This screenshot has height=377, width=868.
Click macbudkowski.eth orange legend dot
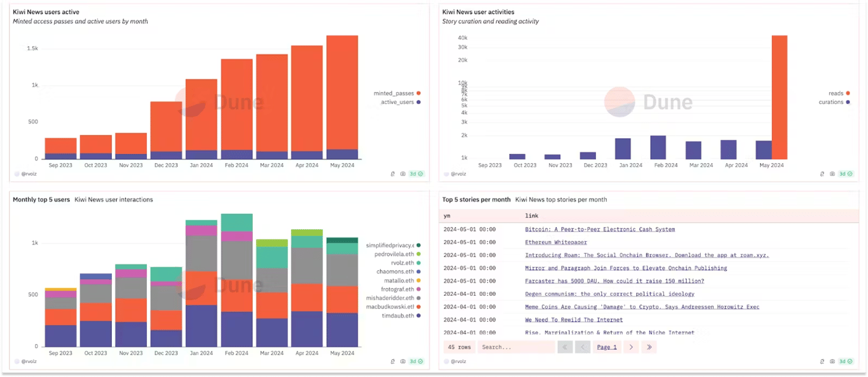coord(419,307)
